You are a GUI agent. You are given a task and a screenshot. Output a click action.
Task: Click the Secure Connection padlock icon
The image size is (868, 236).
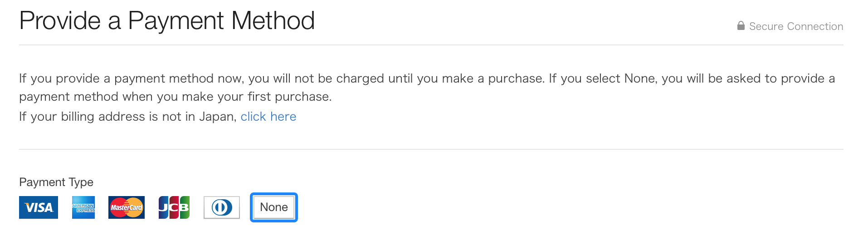point(741,25)
